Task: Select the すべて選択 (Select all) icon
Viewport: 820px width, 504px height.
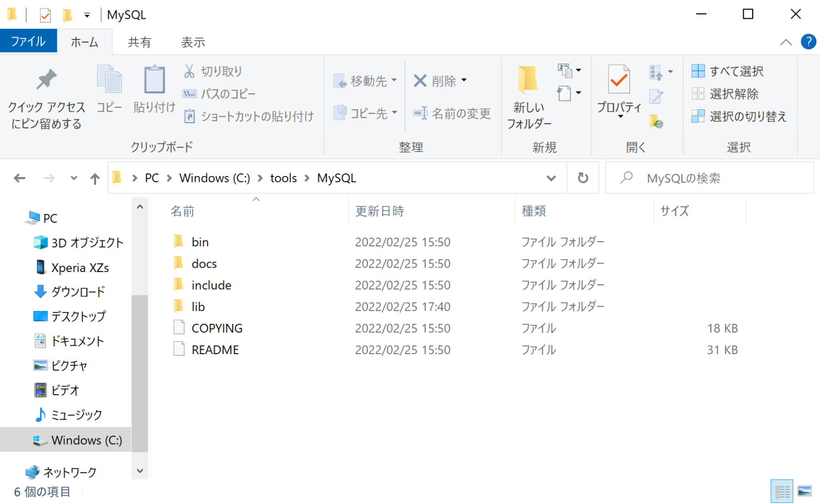Action: tap(699, 70)
